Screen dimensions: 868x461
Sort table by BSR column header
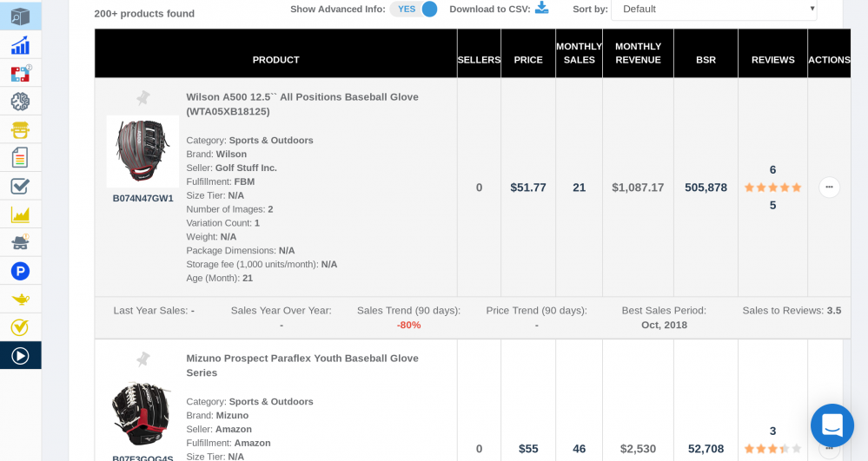click(x=706, y=60)
